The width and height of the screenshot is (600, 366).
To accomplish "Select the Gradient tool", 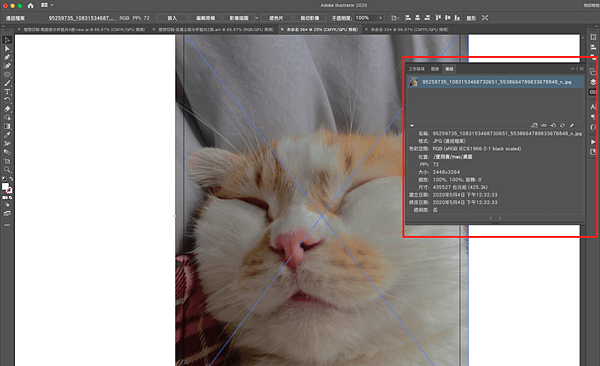I will tap(7, 126).
